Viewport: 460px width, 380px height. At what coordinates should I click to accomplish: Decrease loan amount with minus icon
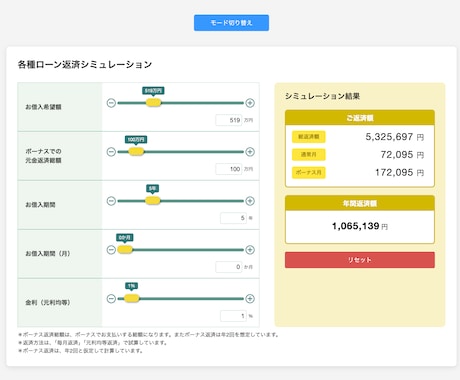click(x=111, y=103)
